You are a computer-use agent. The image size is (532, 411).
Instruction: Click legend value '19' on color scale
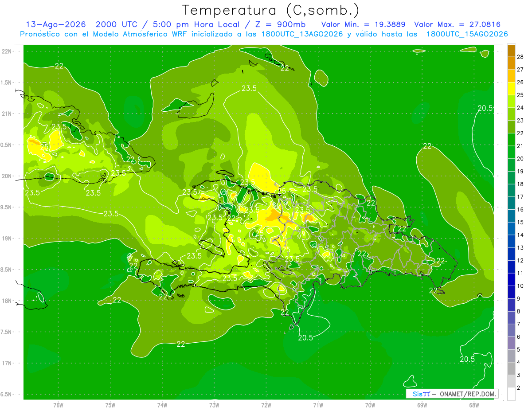(x=521, y=171)
